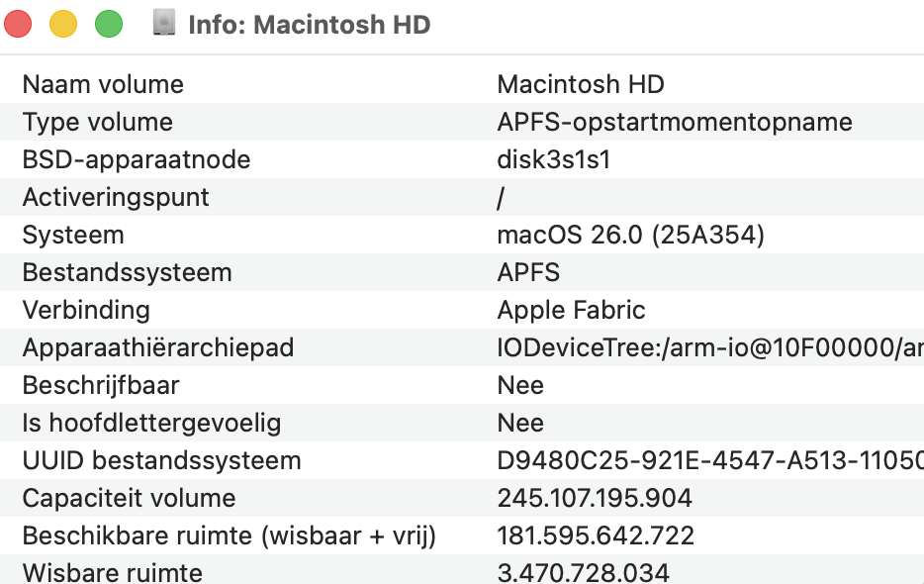Click the 'disk3s1s1' device node value
This screenshot has width=924, height=584.
coord(553,159)
